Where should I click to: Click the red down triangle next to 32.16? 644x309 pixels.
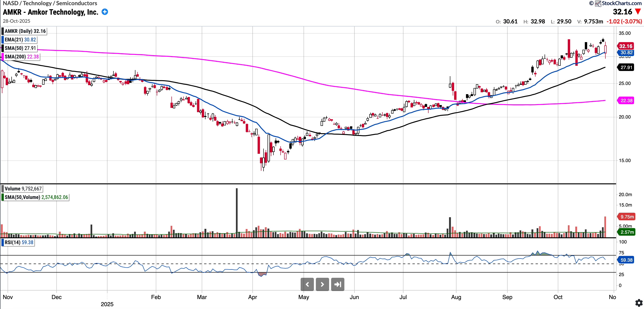pyautogui.click(x=638, y=12)
